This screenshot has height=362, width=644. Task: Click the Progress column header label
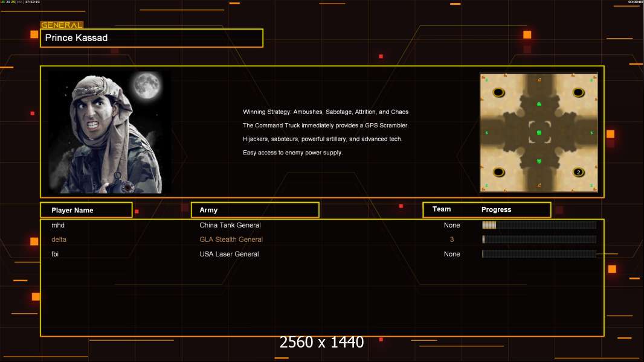coord(496,209)
